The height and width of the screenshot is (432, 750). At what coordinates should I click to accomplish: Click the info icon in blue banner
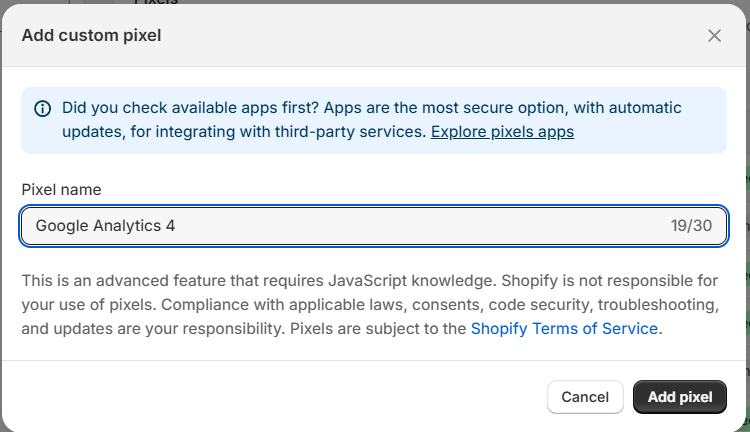(43, 109)
